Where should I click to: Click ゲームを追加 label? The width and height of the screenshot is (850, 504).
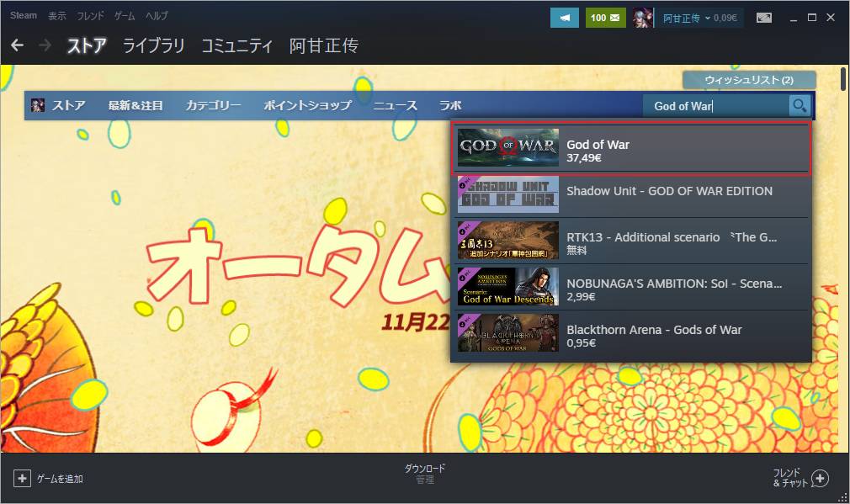point(60,479)
